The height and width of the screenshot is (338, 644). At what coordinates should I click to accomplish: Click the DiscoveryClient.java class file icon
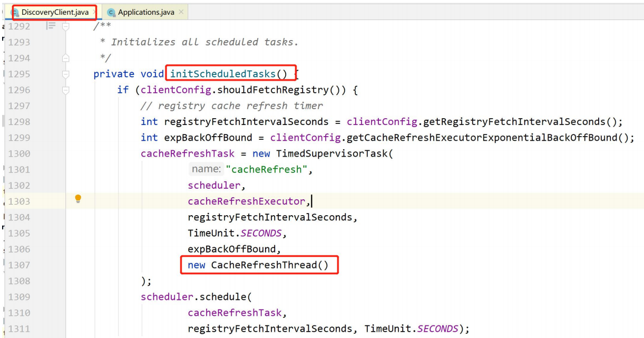pyautogui.click(x=16, y=12)
